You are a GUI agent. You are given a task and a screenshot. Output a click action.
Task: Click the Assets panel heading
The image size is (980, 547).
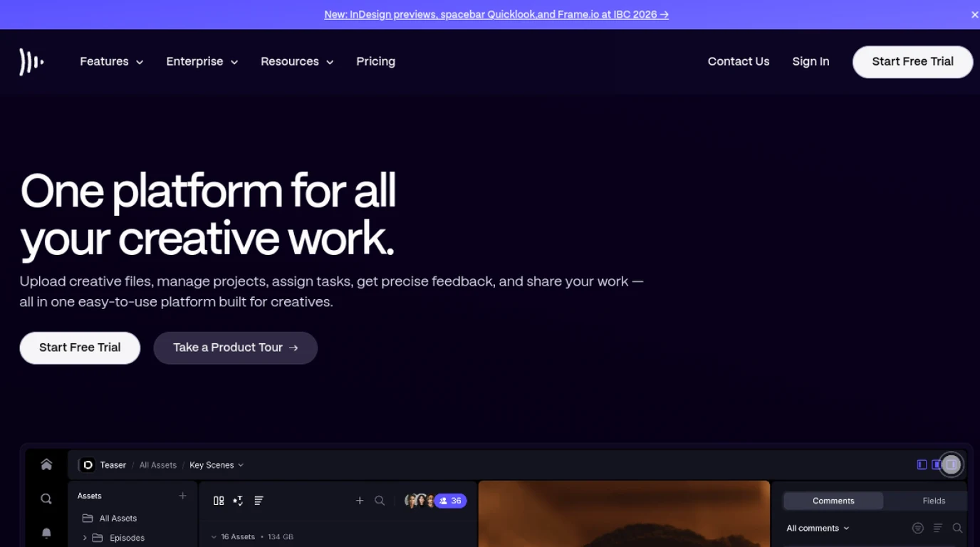pyautogui.click(x=90, y=496)
